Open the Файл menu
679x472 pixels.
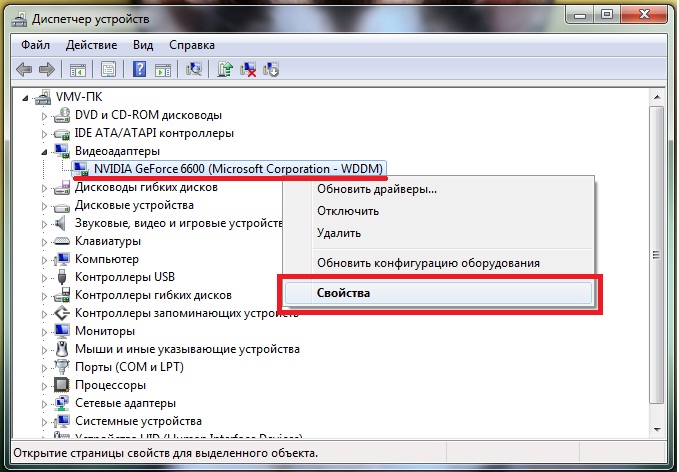coord(36,45)
